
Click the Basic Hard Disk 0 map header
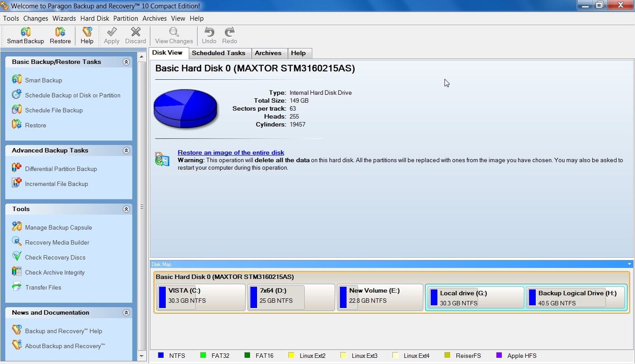pos(225,277)
